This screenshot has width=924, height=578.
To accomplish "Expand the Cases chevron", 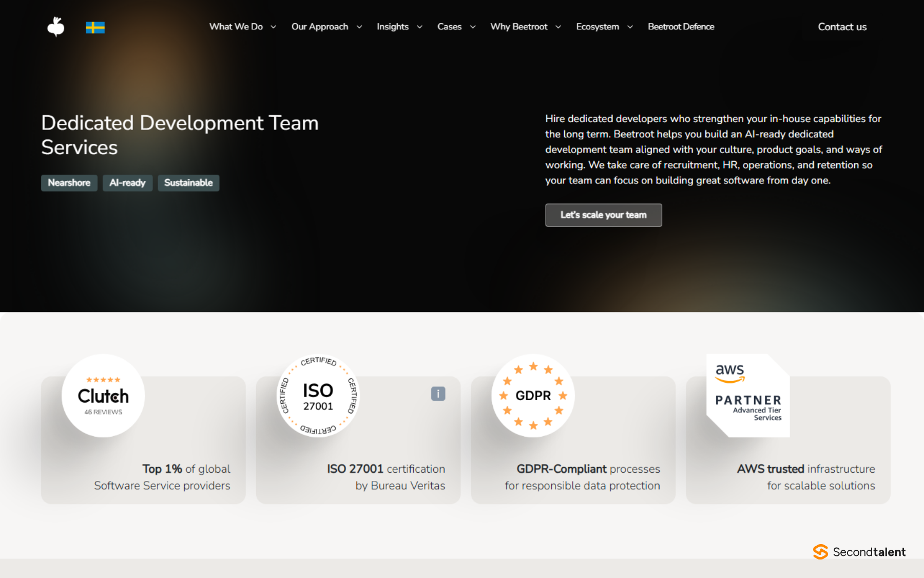I will (x=473, y=27).
